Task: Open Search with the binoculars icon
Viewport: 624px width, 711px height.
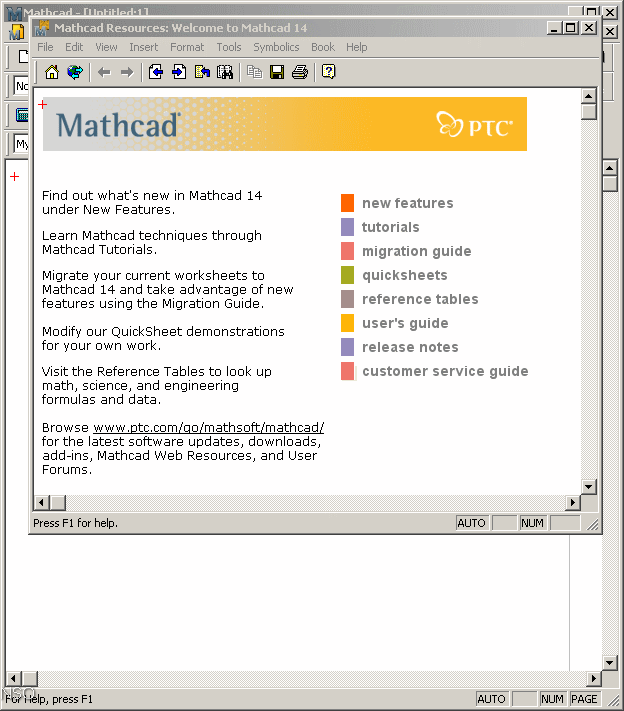Action: tap(225, 72)
